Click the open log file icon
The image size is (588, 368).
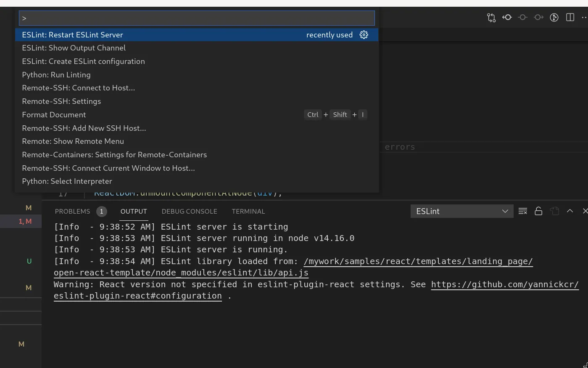tap(555, 211)
